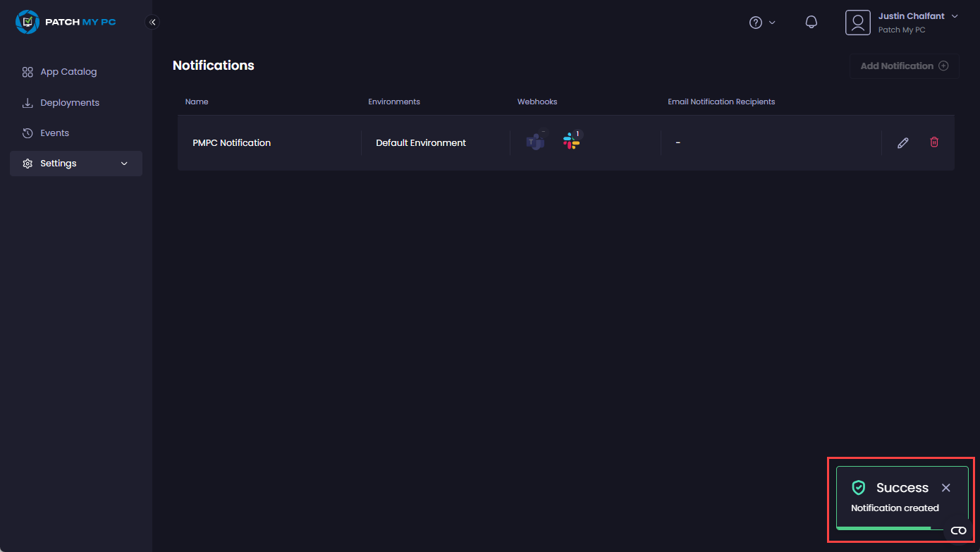Click the green toast progress bar
Image resolution: width=980 pixels, height=552 pixels.
(x=883, y=527)
